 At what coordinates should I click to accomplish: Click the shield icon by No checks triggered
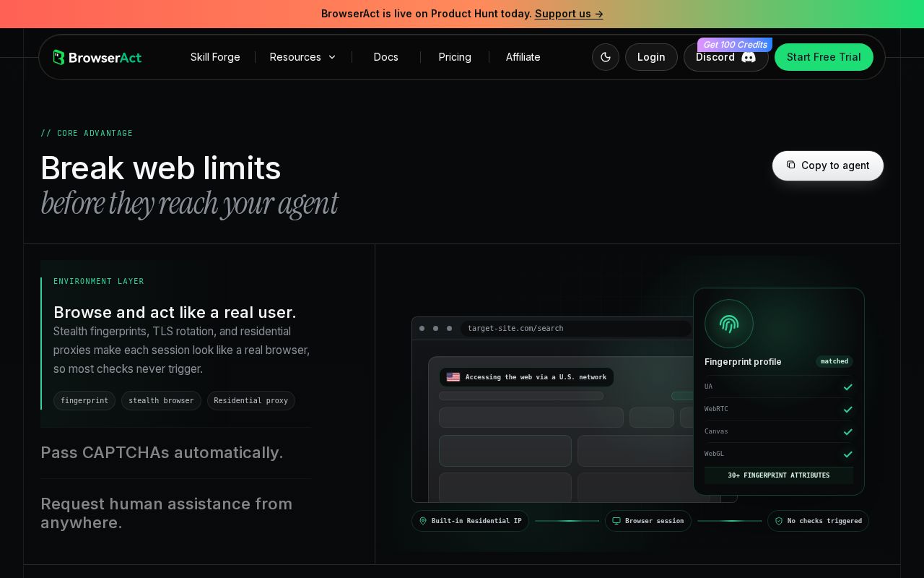click(779, 521)
